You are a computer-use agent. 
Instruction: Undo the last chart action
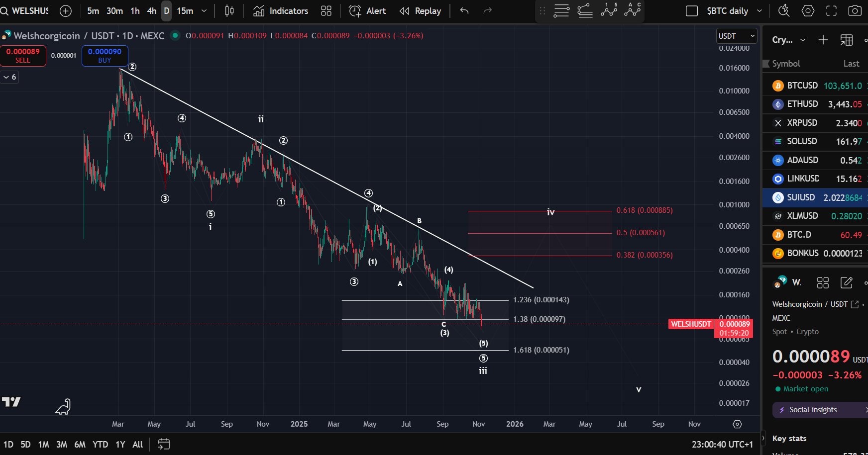[x=464, y=11]
